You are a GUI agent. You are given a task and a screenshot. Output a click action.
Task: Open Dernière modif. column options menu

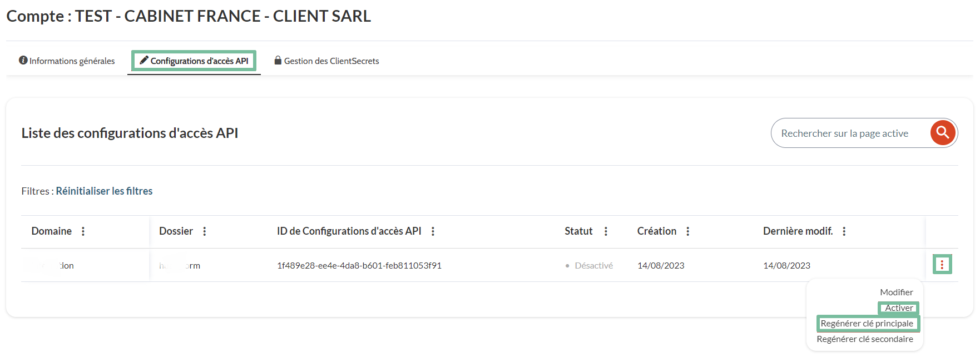coord(844,231)
